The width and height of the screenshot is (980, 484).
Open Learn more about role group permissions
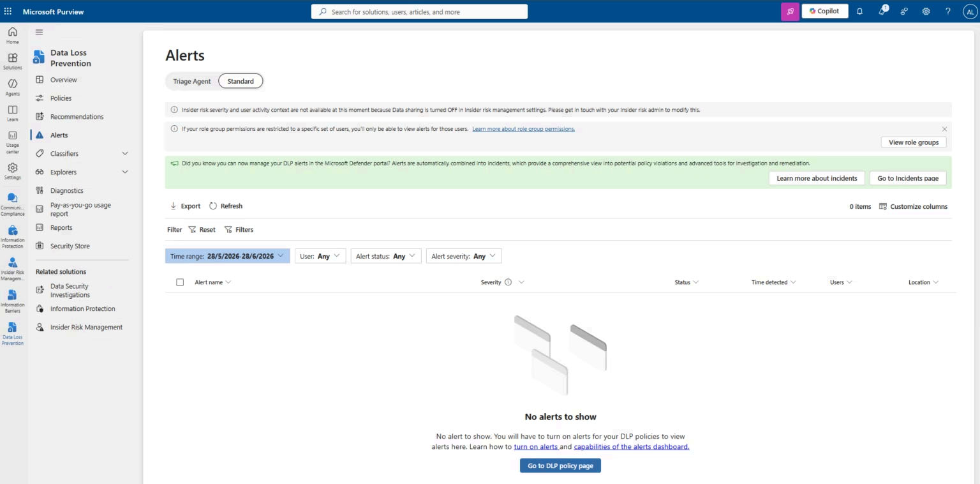coord(524,129)
